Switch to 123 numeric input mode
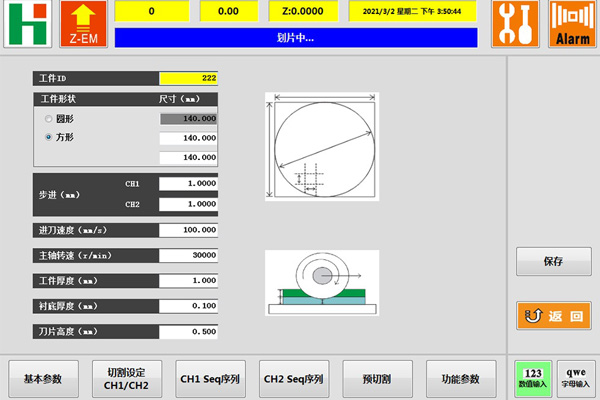 pos(531,376)
